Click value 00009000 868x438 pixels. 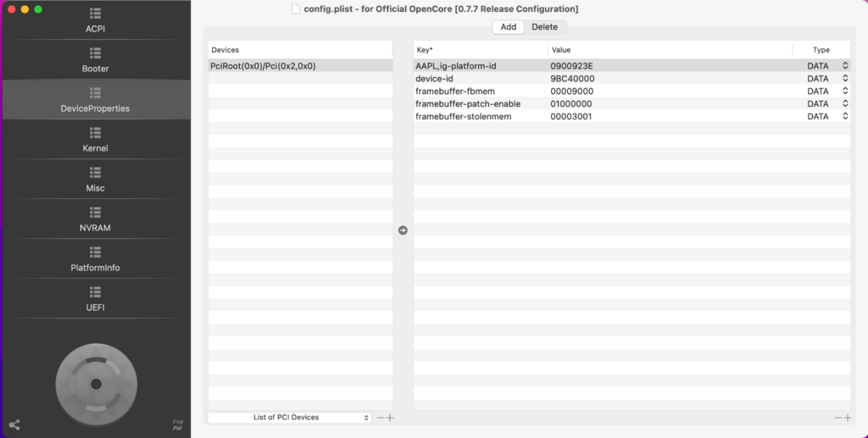(x=571, y=91)
